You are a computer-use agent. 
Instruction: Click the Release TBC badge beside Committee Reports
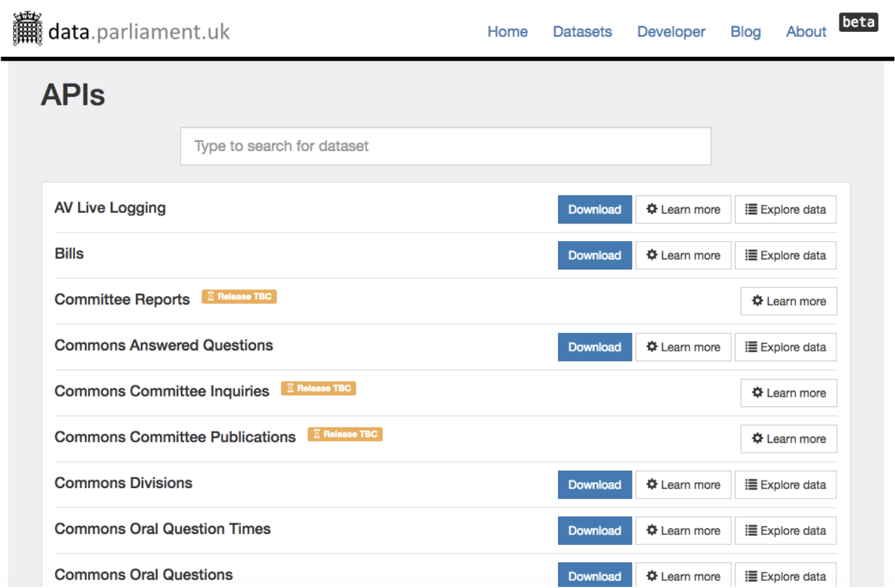click(239, 297)
